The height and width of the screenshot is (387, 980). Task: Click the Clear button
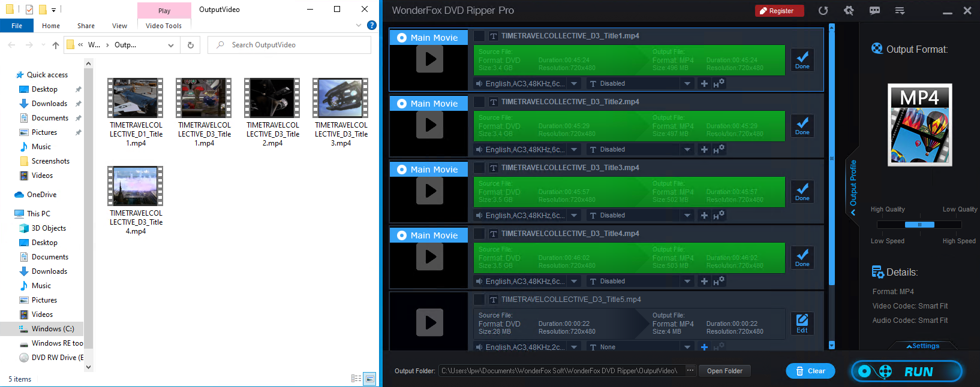click(810, 371)
